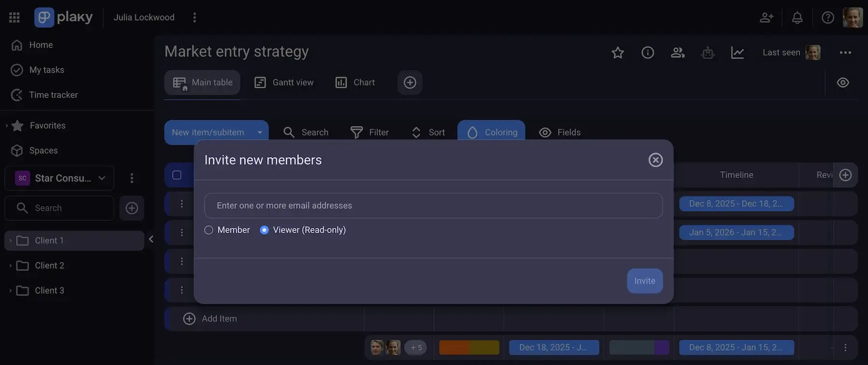
Task: Open the Fields visibility option
Action: coord(559,132)
